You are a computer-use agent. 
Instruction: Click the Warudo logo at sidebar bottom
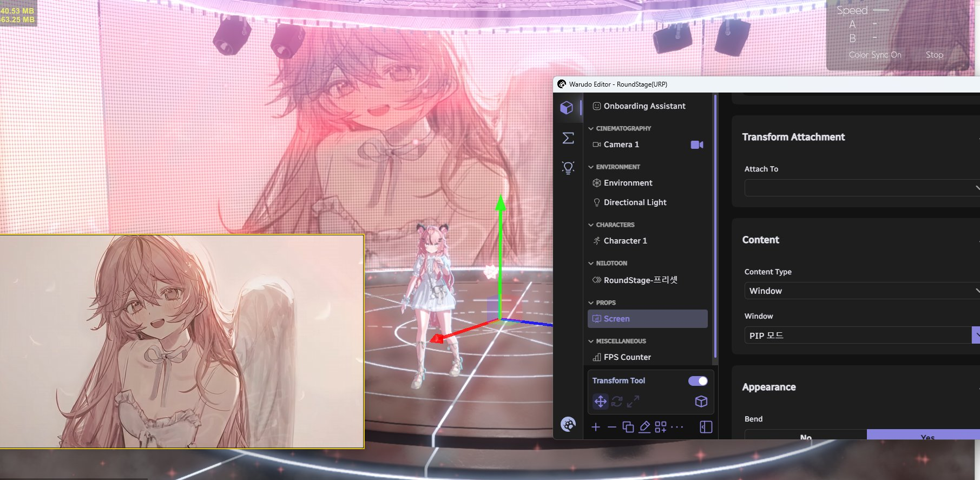[568, 425]
